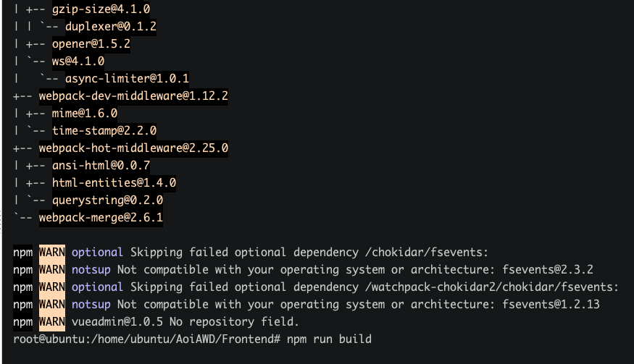This screenshot has height=364, width=634.
Task: Click the first highlighted WARN label
Action: click(51, 253)
